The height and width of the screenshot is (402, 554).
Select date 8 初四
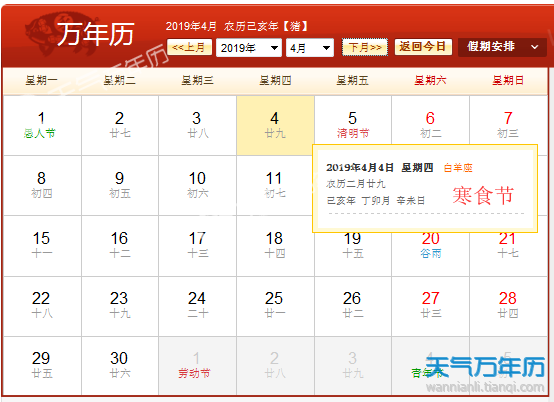coord(42,185)
